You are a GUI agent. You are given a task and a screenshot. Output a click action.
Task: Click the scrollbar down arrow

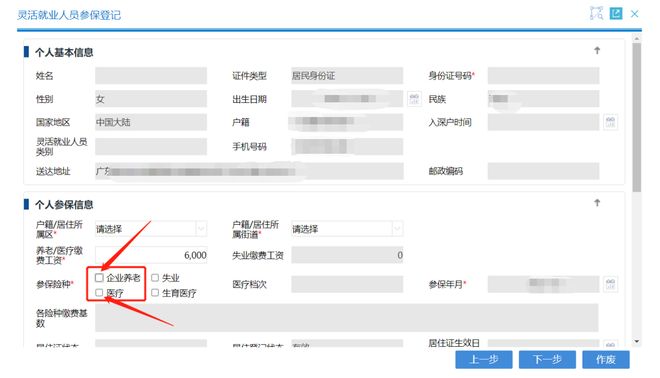[x=637, y=341]
